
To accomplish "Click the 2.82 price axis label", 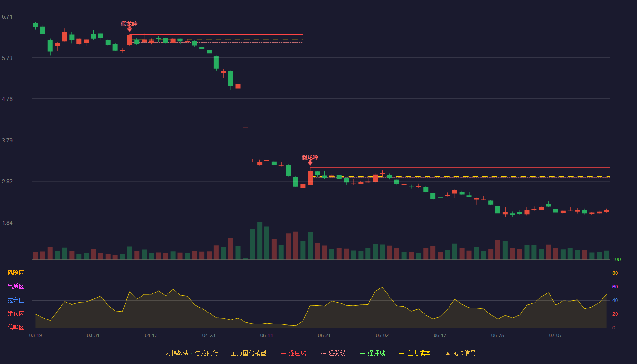I will (7, 182).
